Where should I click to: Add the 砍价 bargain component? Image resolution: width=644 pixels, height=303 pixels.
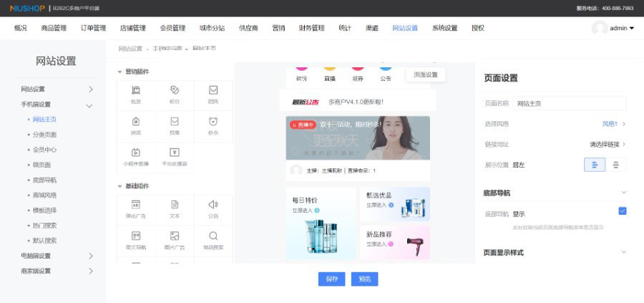175,94
